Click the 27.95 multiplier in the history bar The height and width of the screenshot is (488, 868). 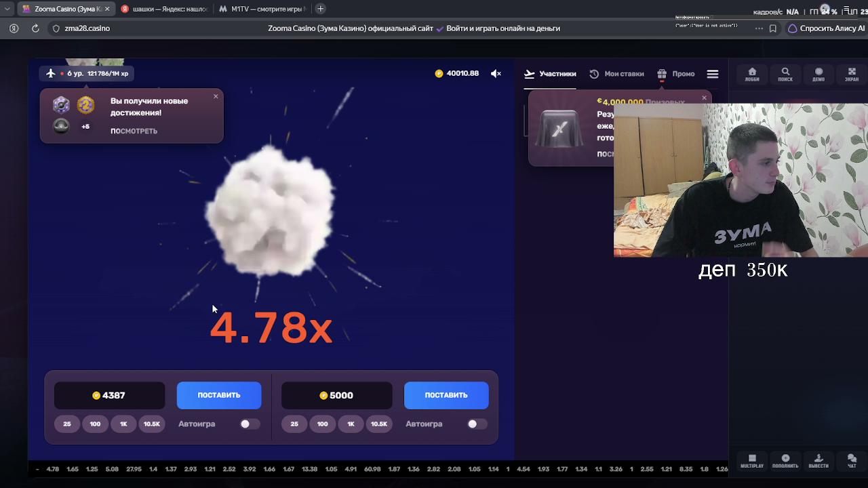pos(134,469)
